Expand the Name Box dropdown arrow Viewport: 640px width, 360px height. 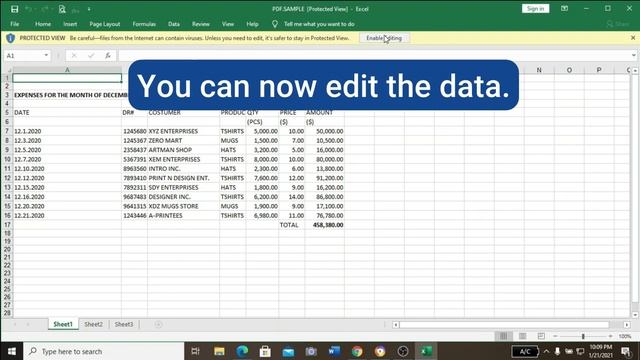point(46,56)
